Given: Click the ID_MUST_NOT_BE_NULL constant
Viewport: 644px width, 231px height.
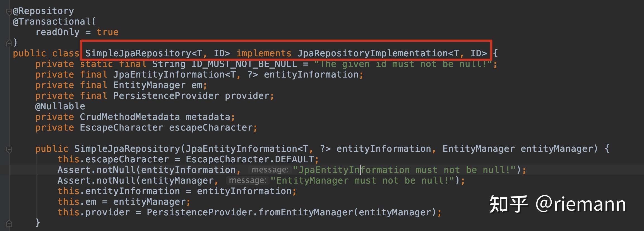Looking at the screenshot, I should click(x=244, y=64).
